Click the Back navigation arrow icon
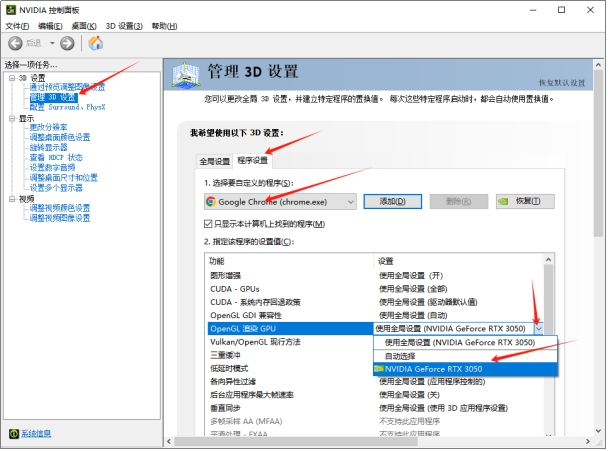The height and width of the screenshot is (451, 608). pos(16,43)
